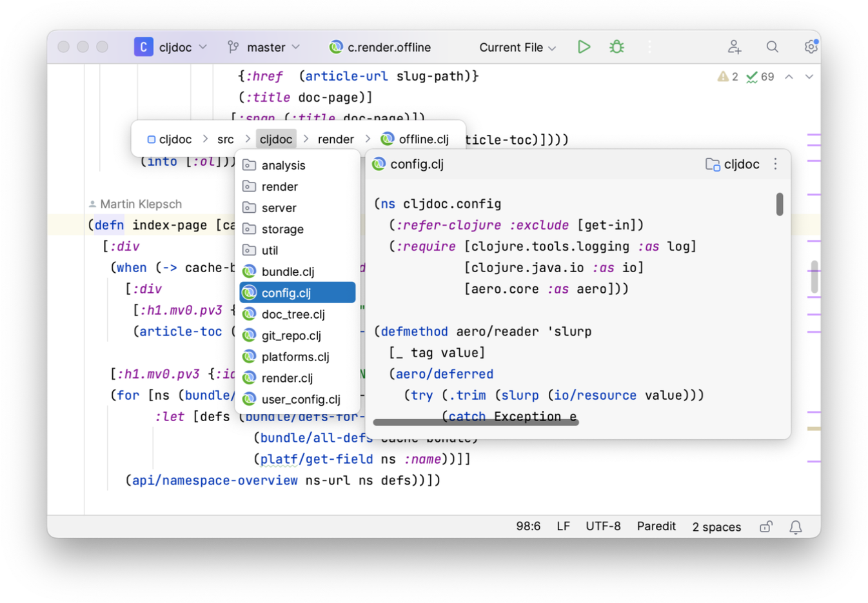Image resolution: width=868 pixels, height=603 pixels.
Task: Expand the cljdoc project dropdown
Action: pos(202,47)
